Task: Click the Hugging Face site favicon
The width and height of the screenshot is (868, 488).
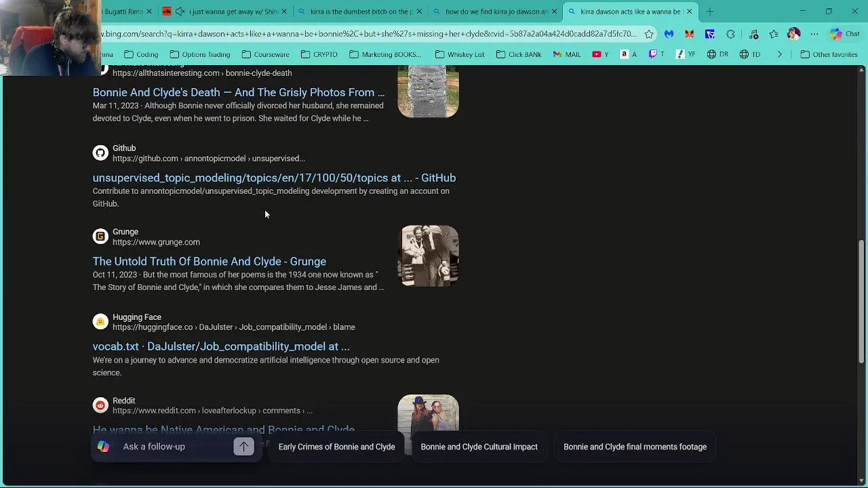Action: [x=100, y=322]
